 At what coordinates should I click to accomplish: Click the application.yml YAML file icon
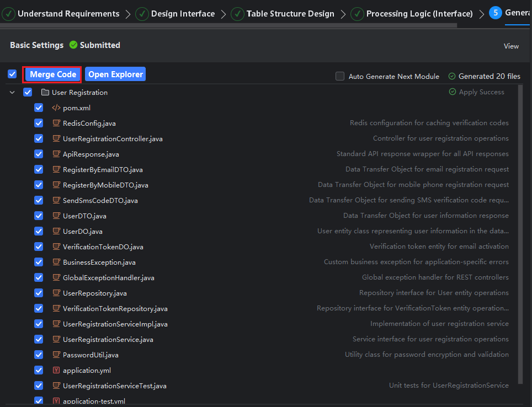coord(56,371)
